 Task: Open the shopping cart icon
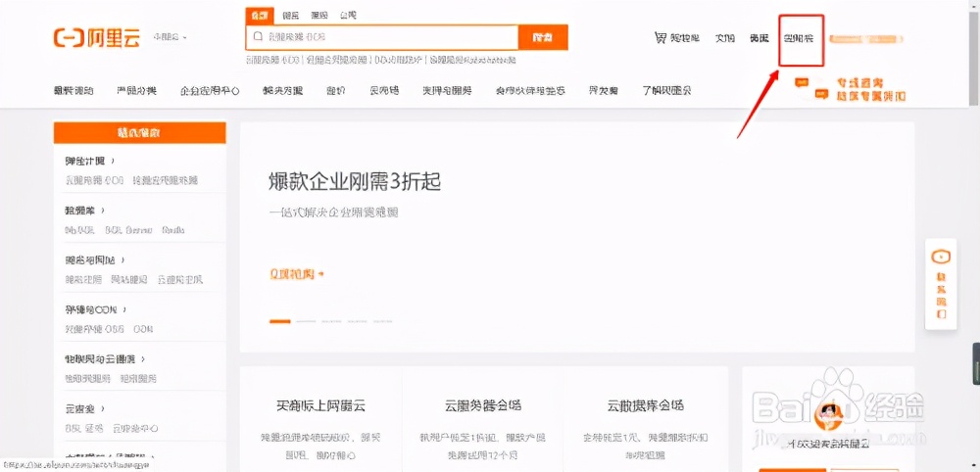(660, 38)
